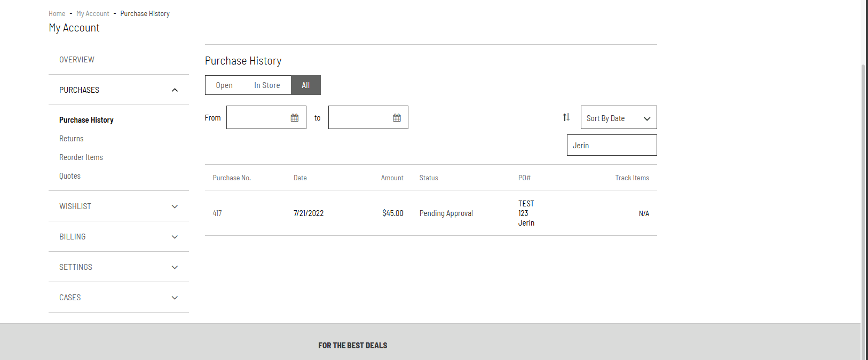Viewport: 868px width, 360px height.
Task: Switch to the In Store tab
Action: [267, 85]
